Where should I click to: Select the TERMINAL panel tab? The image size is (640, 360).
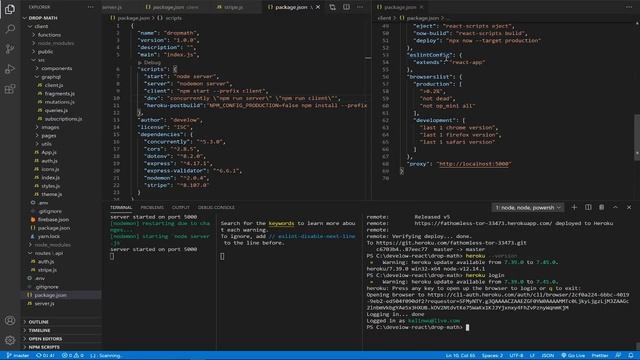121,208
